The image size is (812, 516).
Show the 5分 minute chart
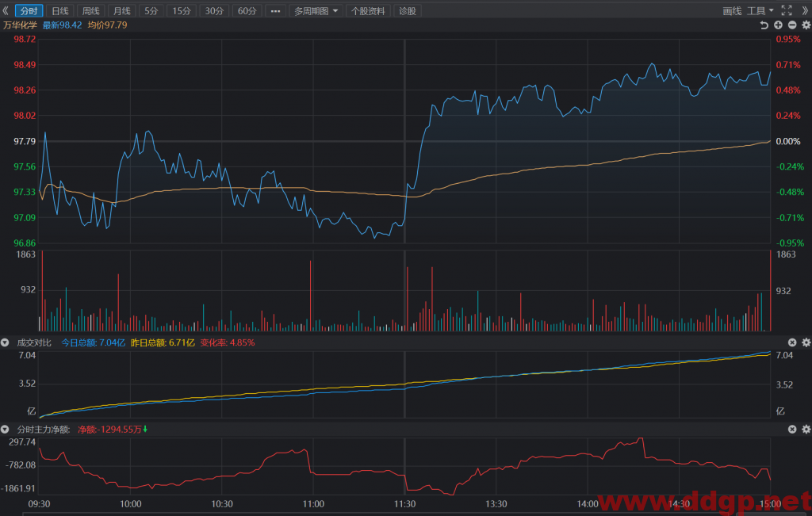(151, 11)
